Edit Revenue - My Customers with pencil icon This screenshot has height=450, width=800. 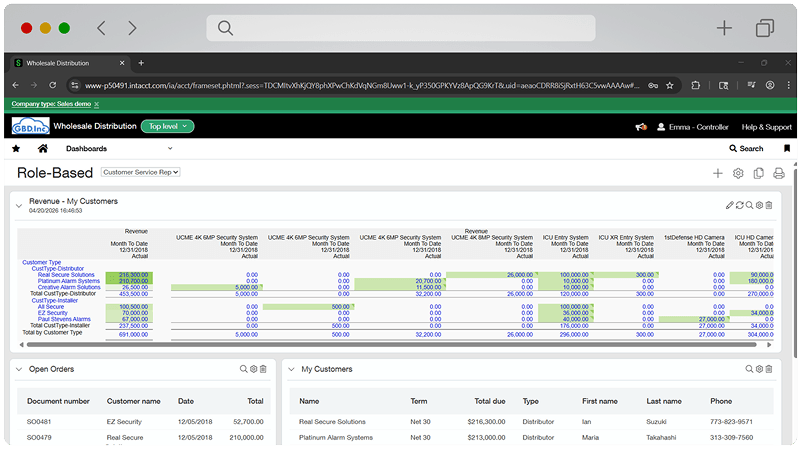(730, 205)
